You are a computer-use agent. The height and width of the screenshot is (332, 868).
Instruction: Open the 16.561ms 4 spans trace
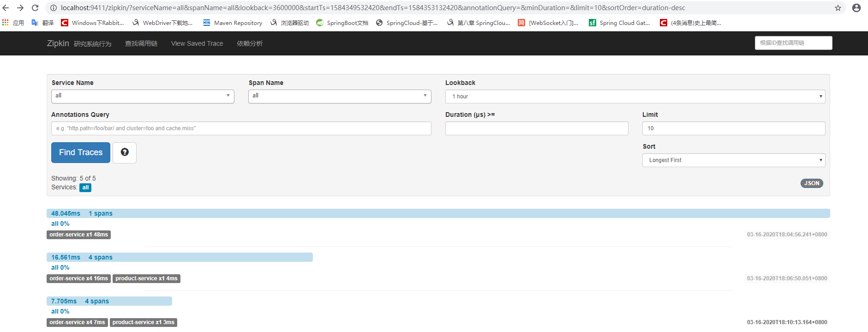[180, 257]
